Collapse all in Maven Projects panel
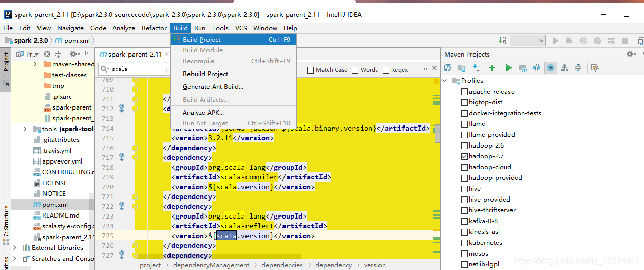644x270 pixels. [578, 68]
